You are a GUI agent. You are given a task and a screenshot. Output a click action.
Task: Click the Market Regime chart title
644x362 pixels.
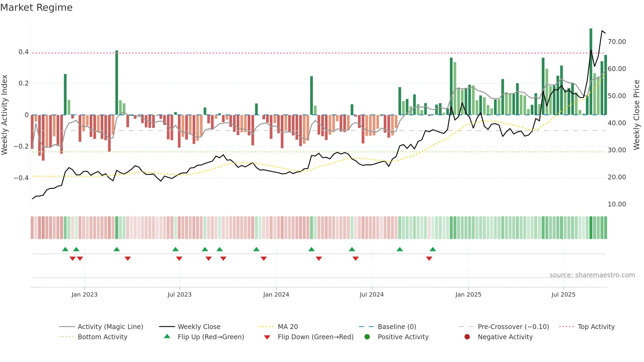click(x=36, y=8)
